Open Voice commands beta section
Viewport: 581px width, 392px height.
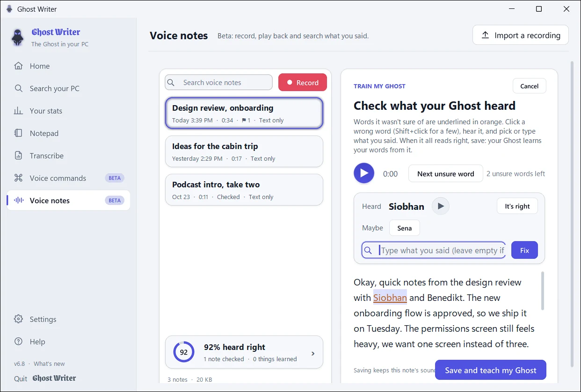coord(68,178)
